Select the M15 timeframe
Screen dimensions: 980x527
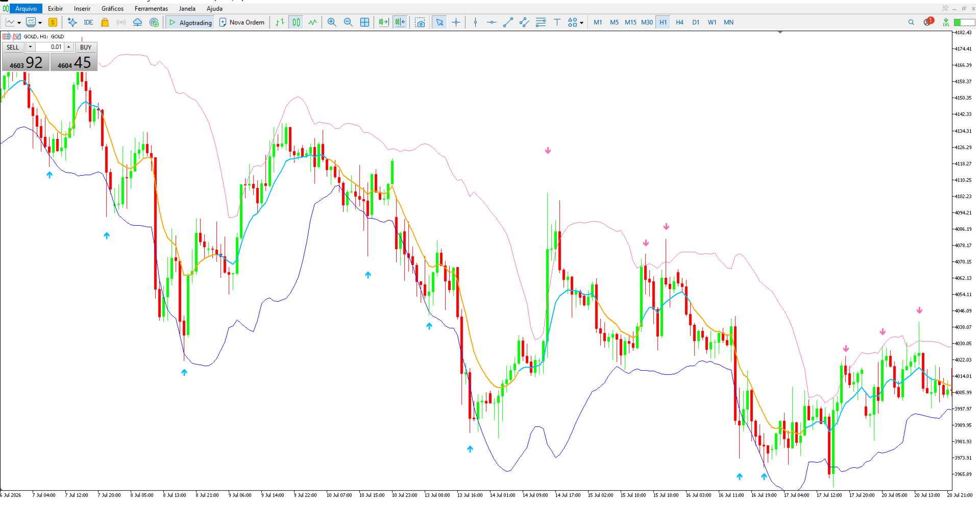pos(630,22)
